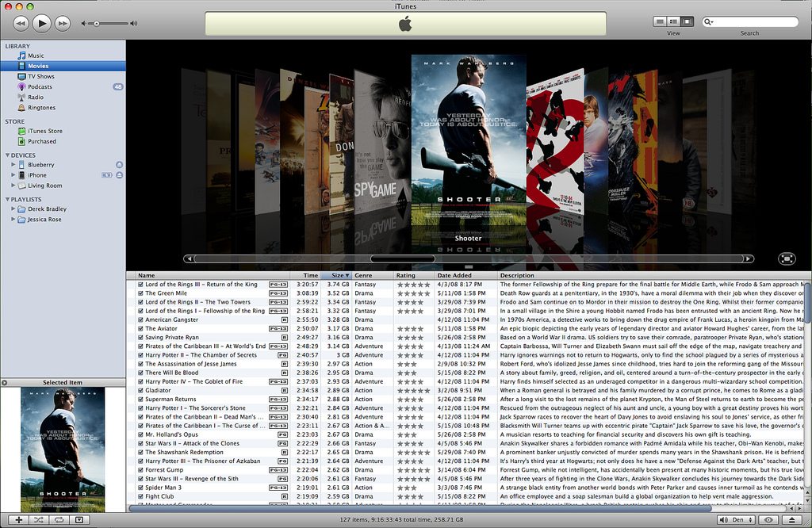
Task: Click the Selected Item artwork header
Action: tap(63, 383)
